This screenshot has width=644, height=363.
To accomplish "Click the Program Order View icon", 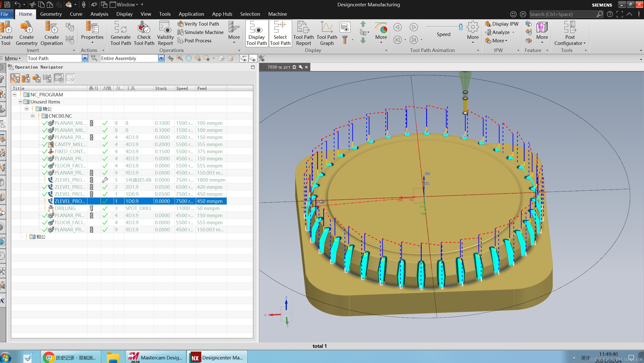I will [x=15, y=79].
